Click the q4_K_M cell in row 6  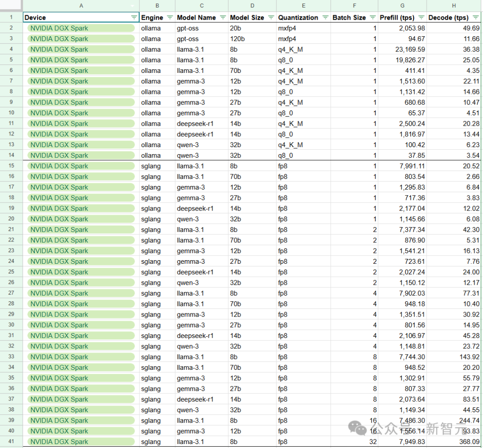(x=303, y=71)
